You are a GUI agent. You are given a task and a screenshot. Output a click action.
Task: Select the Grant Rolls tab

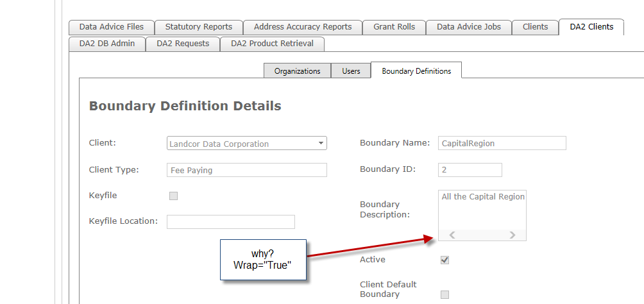pyautogui.click(x=394, y=27)
